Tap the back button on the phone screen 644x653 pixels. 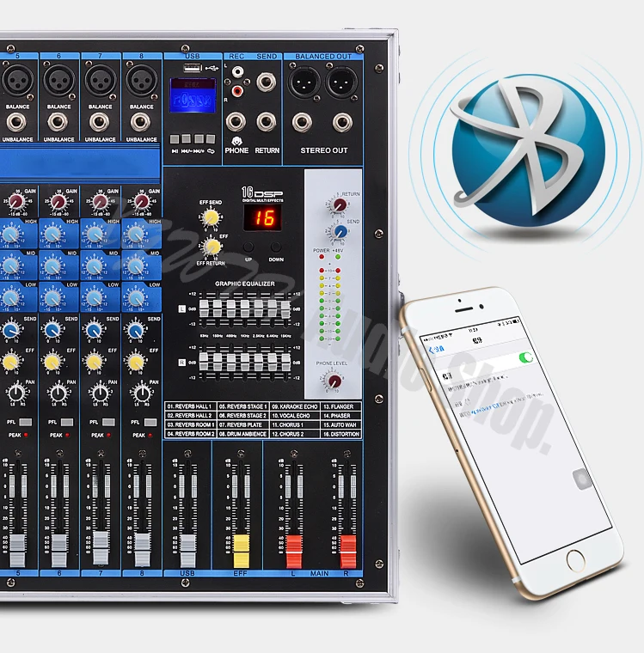pyautogui.click(x=436, y=349)
